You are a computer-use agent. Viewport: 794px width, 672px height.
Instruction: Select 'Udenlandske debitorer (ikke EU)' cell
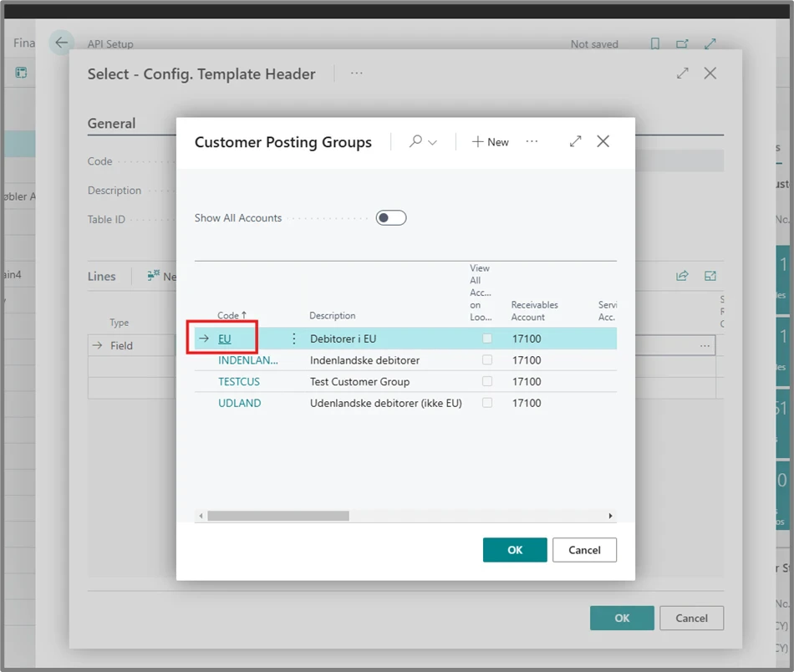tap(386, 403)
